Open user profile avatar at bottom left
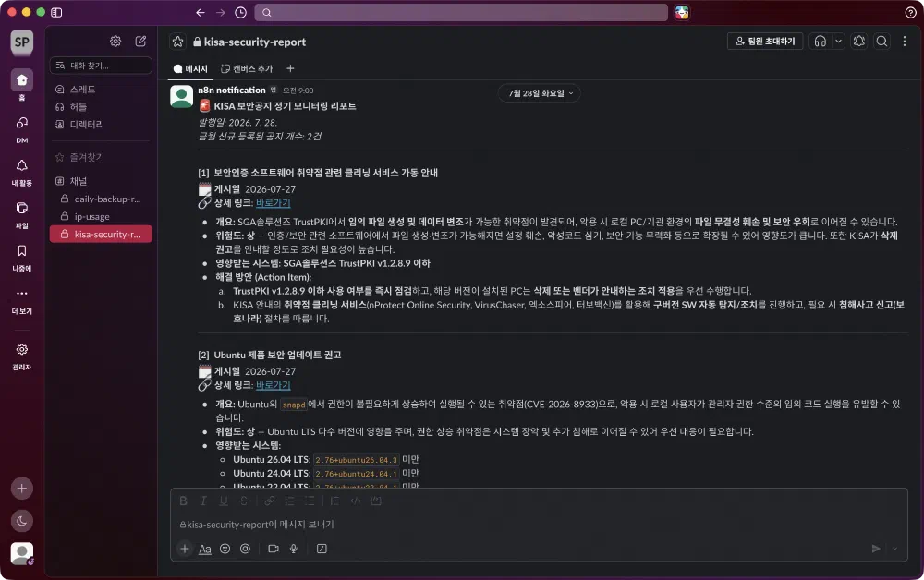 tap(22, 553)
